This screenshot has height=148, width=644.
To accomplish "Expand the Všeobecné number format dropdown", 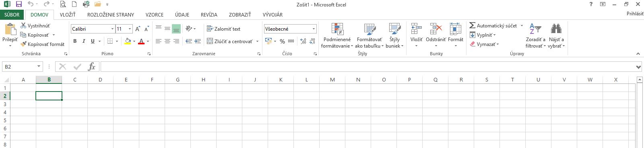I will tap(314, 29).
